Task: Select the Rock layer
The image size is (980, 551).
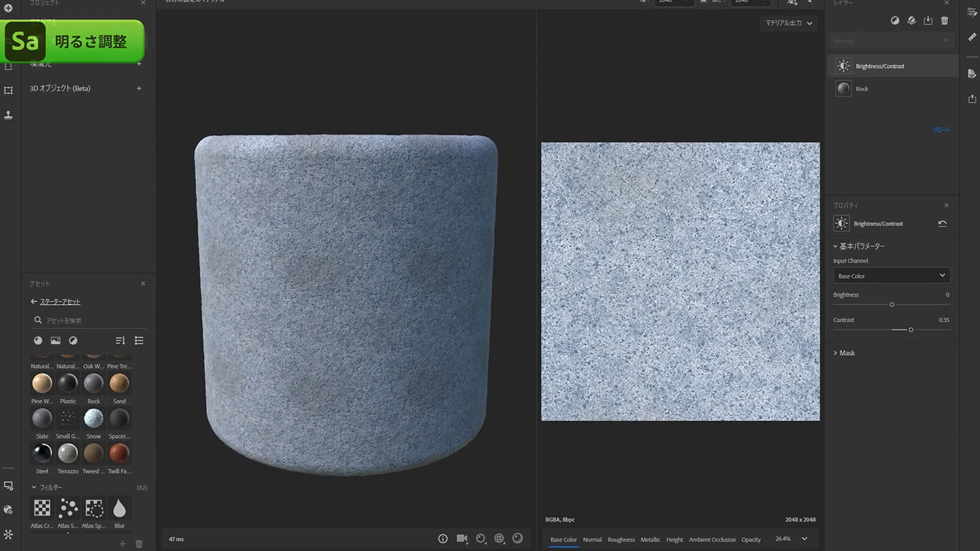Action: point(892,88)
